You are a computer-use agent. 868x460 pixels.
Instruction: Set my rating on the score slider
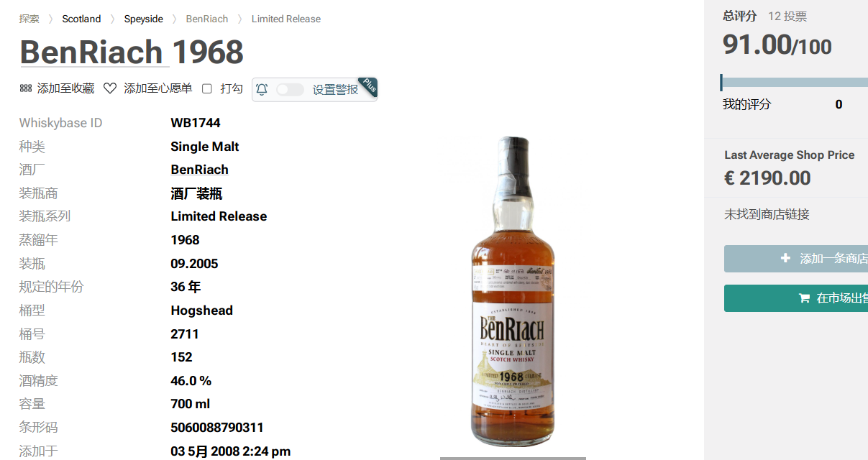[x=794, y=83]
